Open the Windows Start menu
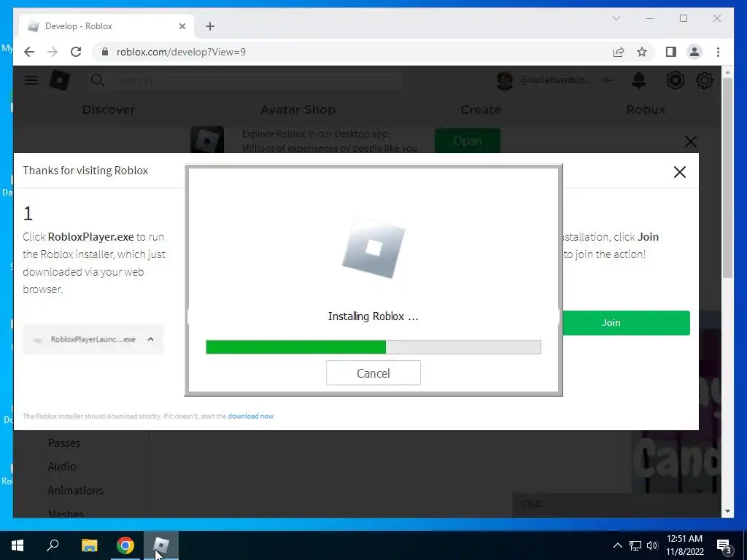This screenshot has height=560, width=747. coord(18,545)
